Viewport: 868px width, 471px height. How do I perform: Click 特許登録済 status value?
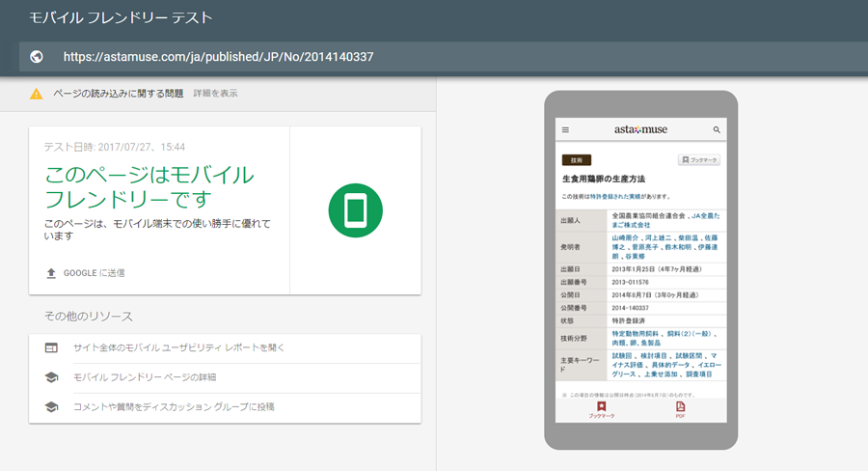(x=628, y=320)
